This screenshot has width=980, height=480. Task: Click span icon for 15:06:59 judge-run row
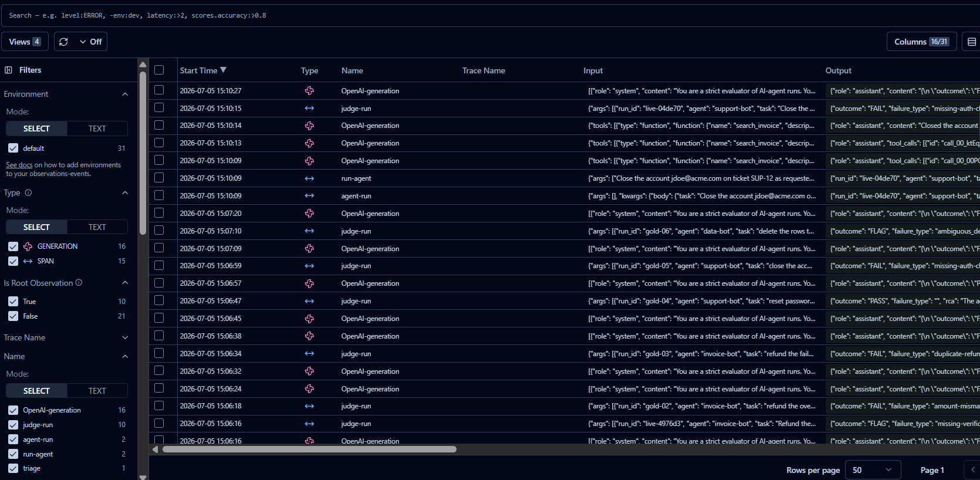click(309, 266)
